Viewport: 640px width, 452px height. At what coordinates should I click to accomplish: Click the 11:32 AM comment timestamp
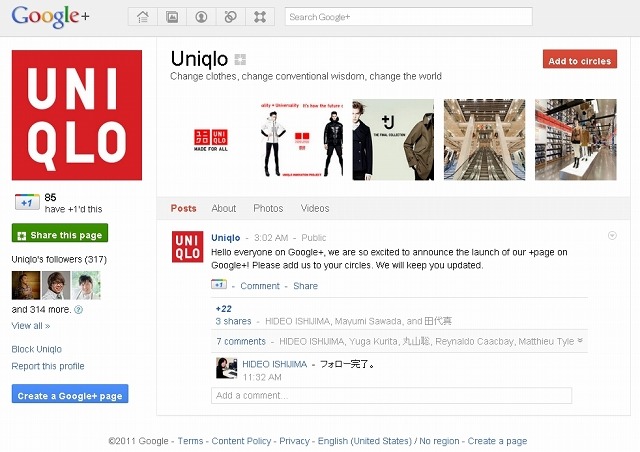pyautogui.click(x=262, y=377)
